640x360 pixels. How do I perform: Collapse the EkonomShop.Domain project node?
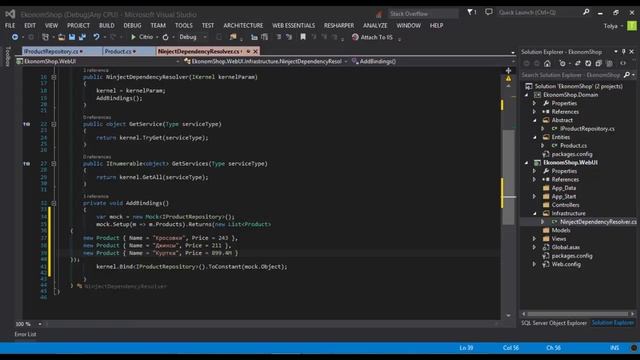[x=527, y=95]
